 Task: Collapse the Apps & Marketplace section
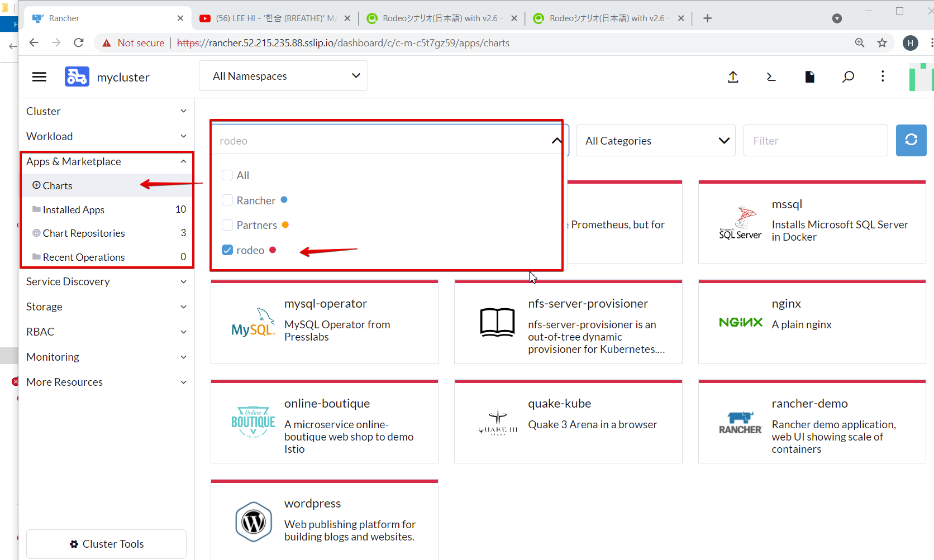click(x=106, y=161)
